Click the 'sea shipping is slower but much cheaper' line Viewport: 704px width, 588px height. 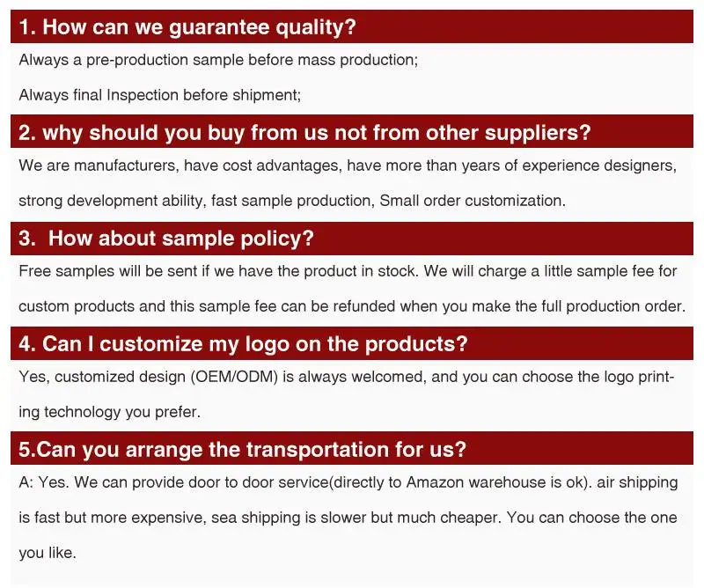[x=348, y=518]
